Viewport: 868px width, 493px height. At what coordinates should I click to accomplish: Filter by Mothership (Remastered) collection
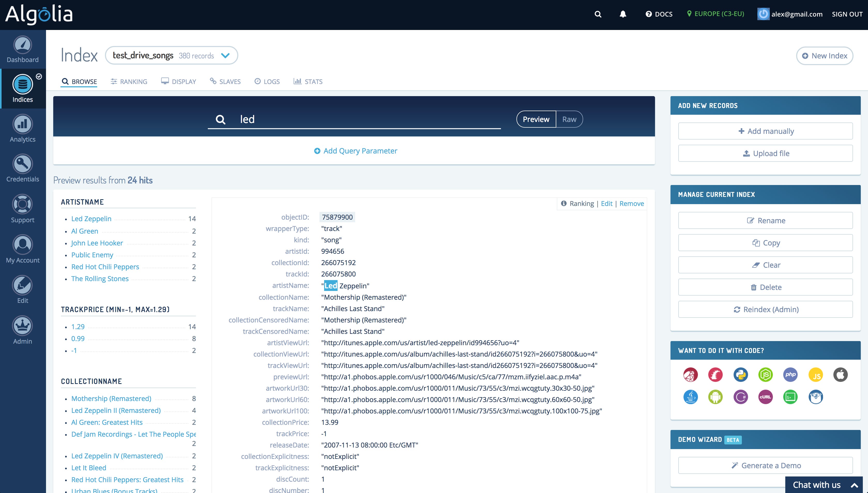(x=111, y=398)
